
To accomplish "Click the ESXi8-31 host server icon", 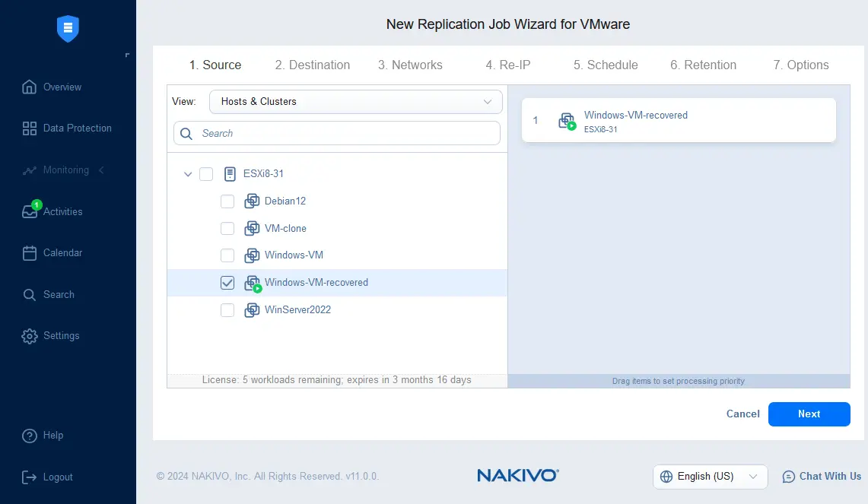I will pos(230,174).
